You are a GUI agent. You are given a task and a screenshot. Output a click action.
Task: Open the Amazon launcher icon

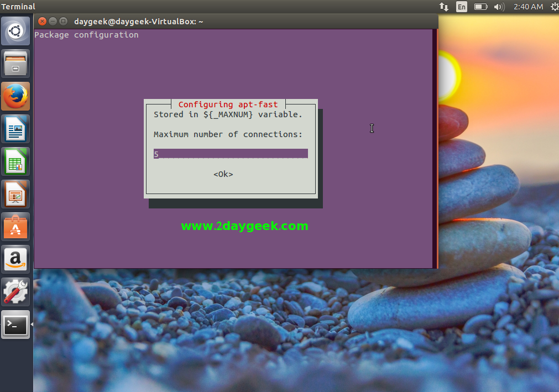[x=15, y=259]
